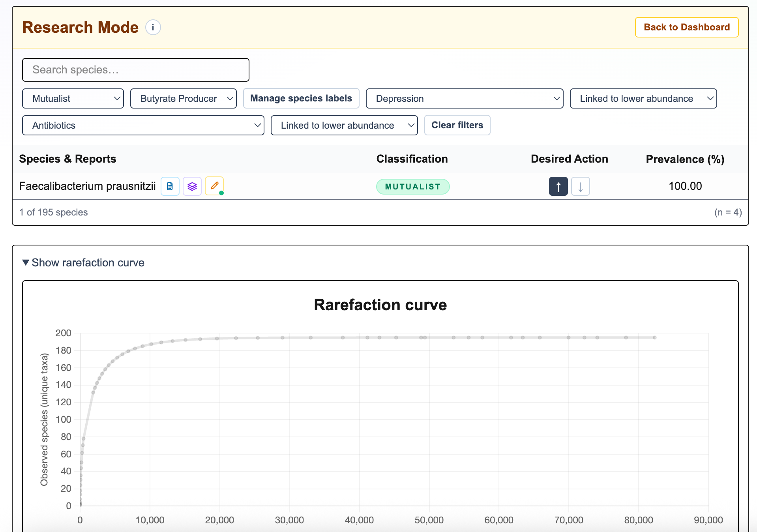Click the orange pencil edit icon
Screen dimensions: 757x532
pyautogui.click(x=214, y=186)
